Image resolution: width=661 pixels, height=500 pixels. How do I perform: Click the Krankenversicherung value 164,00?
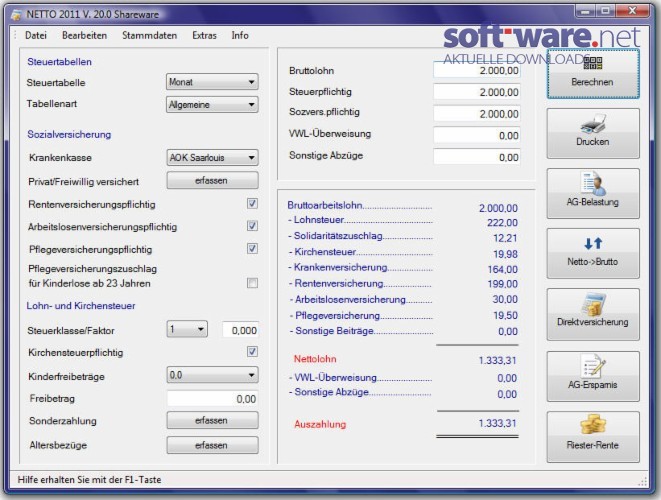tap(502, 269)
